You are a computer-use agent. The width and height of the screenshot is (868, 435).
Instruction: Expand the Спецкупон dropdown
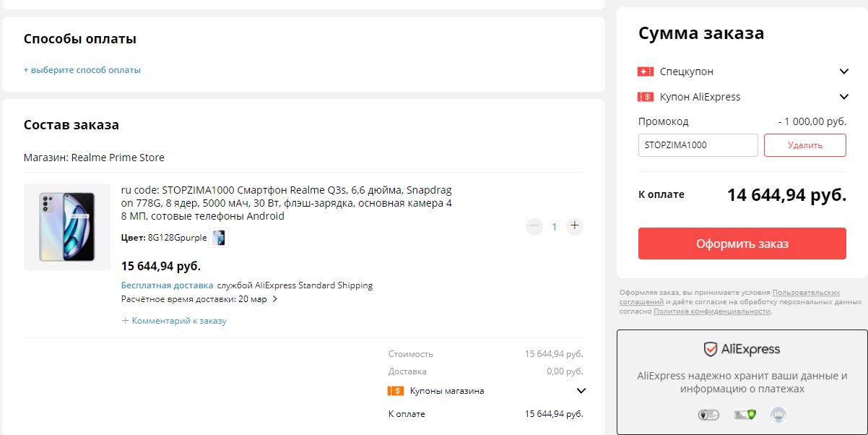[843, 71]
